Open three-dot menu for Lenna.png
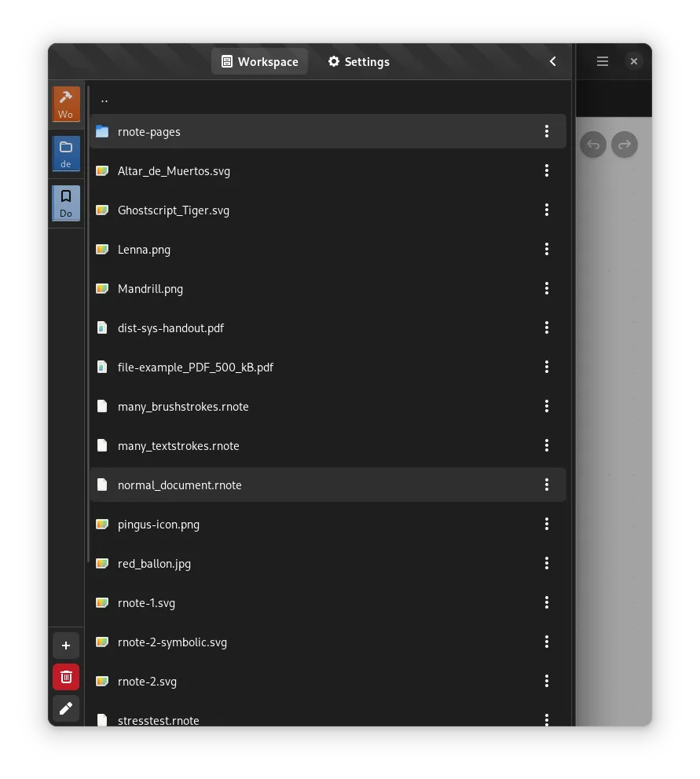Image resolution: width=700 pixels, height=779 pixels. pyautogui.click(x=546, y=249)
